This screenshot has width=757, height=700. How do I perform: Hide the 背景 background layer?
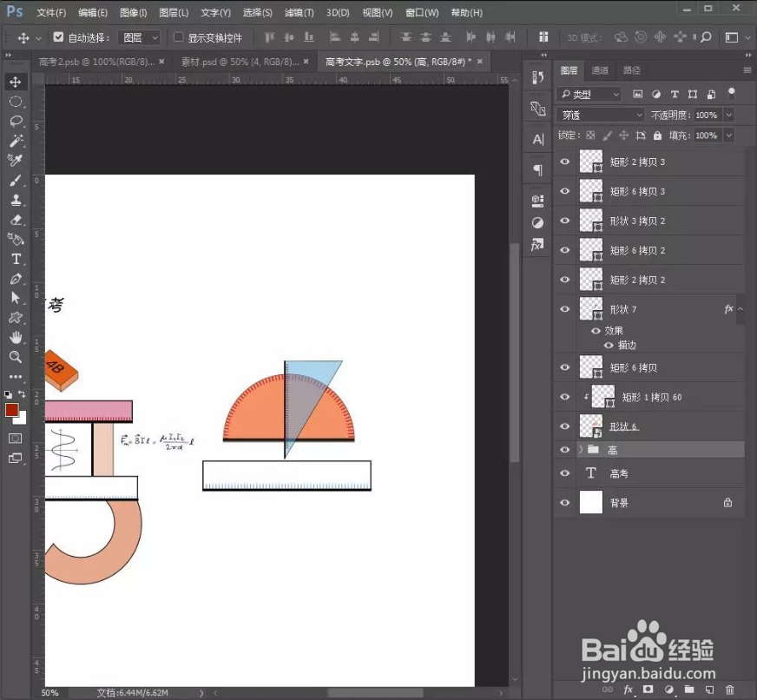pos(565,503)
